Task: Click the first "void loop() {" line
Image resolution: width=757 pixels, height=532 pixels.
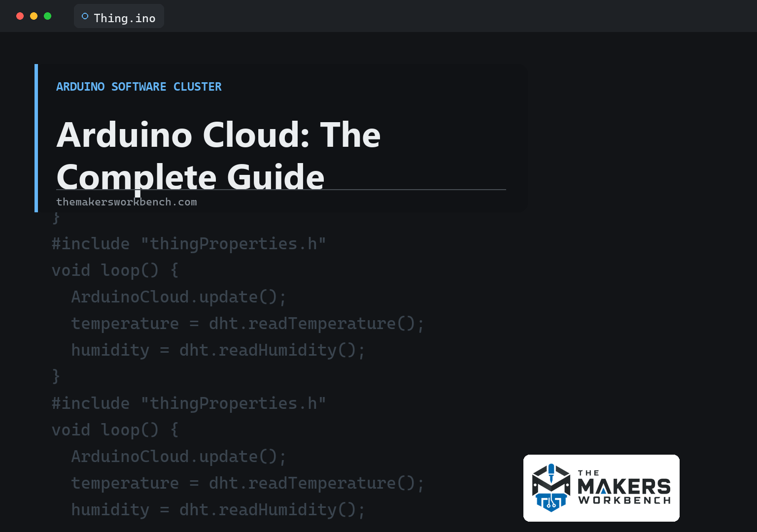Action: pyautogui.click(x=115, y=270)
